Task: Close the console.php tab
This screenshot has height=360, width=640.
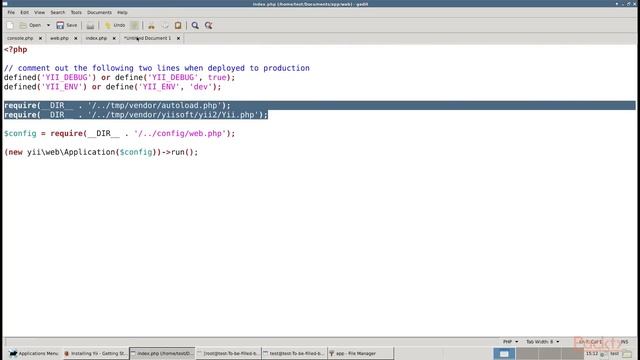Action: pos(40,38)
